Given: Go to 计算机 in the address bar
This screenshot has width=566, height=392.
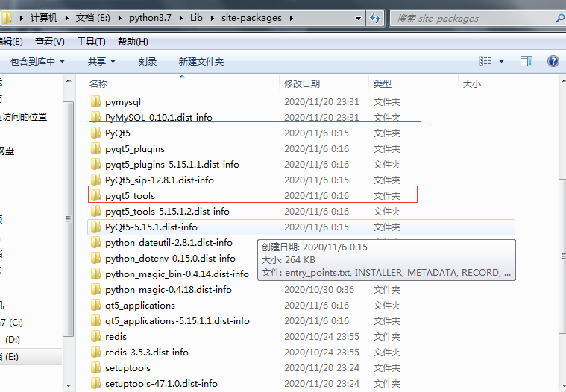Looking at the screenshot, I should (x=44, y=18).
